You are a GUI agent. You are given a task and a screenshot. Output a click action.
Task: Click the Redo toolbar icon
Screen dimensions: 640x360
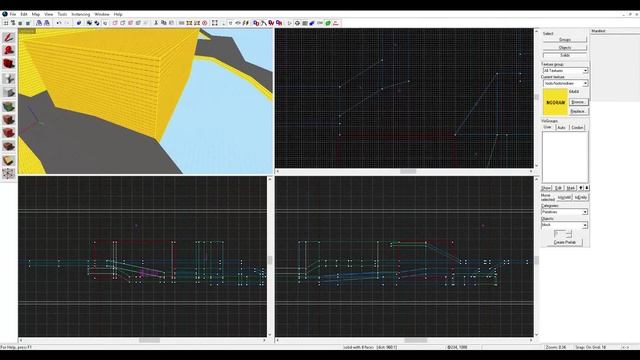click(x=67, y=23)
